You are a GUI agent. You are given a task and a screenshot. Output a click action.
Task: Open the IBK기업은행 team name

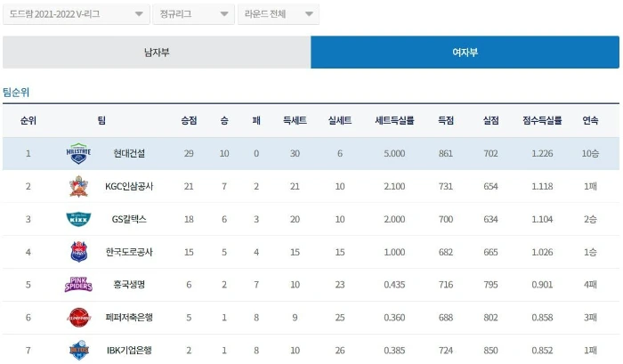[129, 350]
